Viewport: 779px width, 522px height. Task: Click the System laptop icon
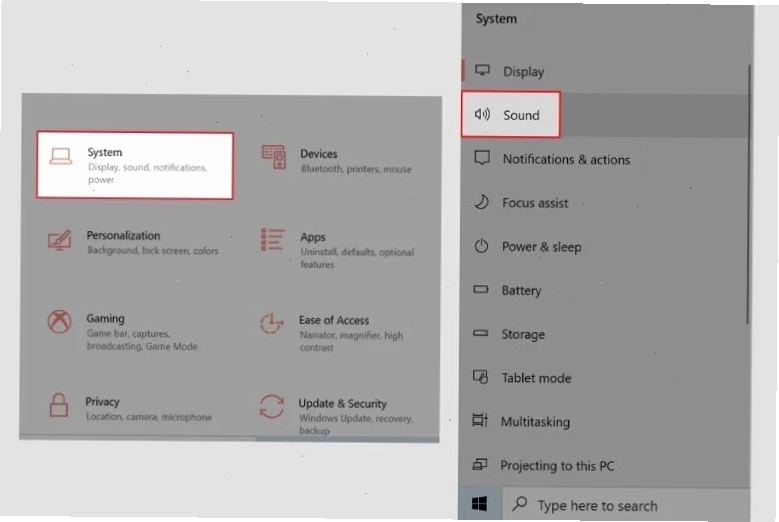61,156
